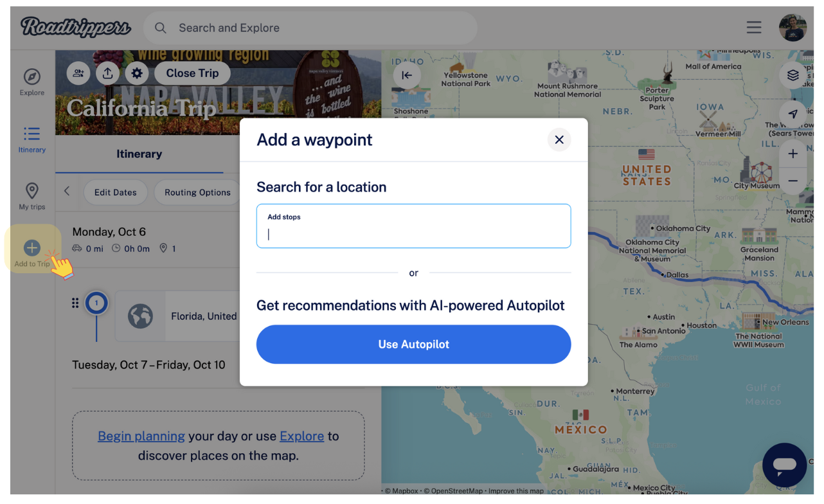Open the hamburger menu
This screenshot has width=824, height=504.
[x=754, y=28]
